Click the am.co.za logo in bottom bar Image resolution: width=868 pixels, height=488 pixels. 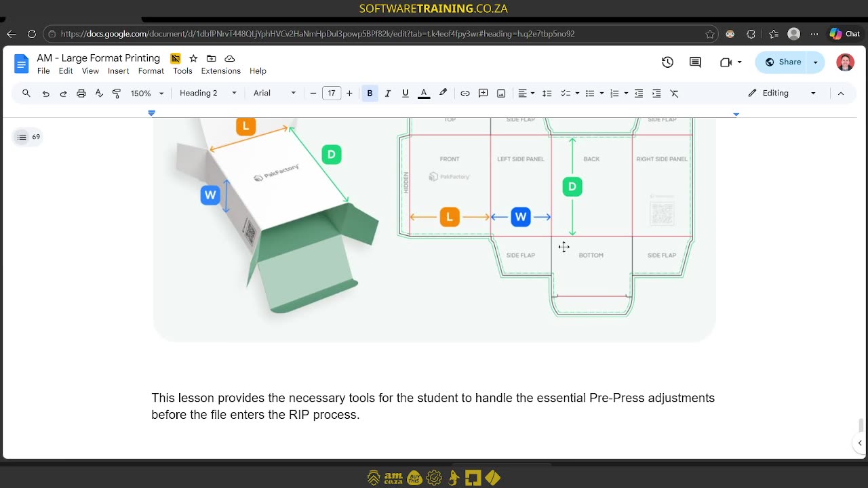(x=393, y=478)
